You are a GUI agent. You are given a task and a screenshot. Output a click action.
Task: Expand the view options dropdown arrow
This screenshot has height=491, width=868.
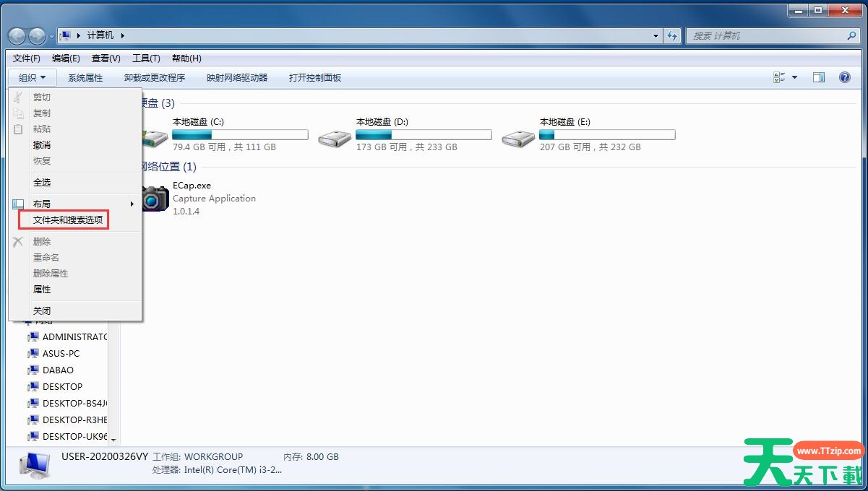pyautogui.click(x=795, y=77)
